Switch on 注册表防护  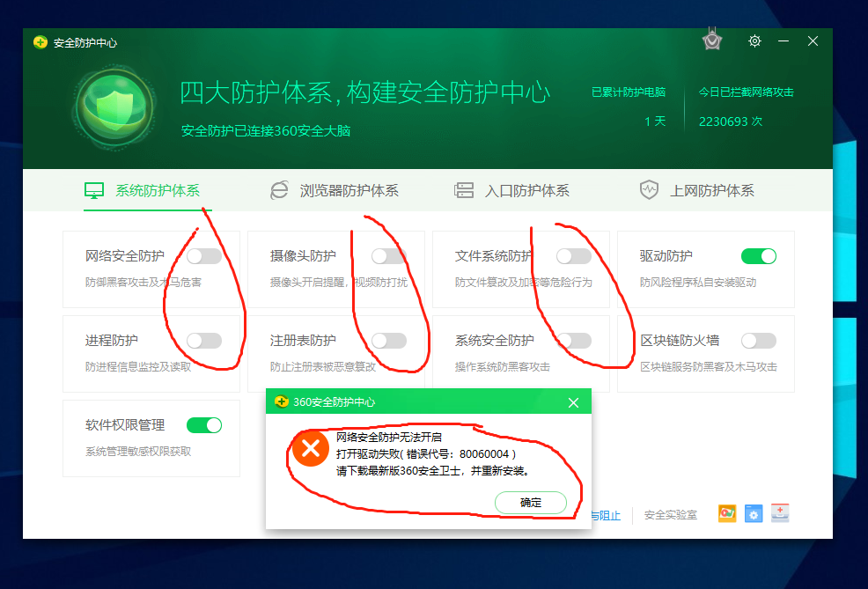pyautogui.click(x=389, y=341)
